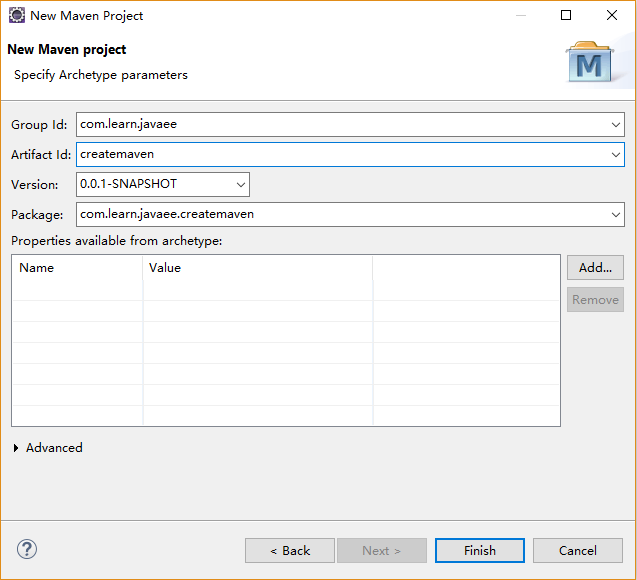637x580 pixels.
Task: Click the Eclipse icon in title bar
Action: pyautogui.click(x=17, y=15)
